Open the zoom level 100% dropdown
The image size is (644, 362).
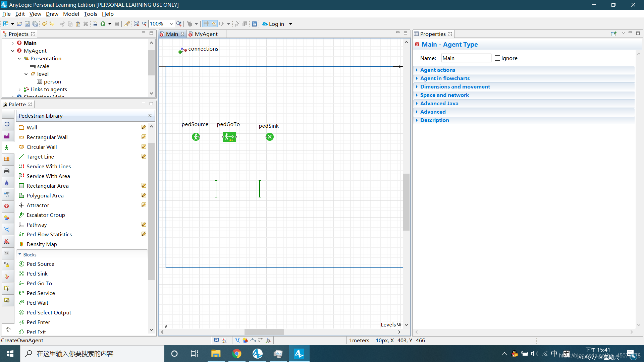coord(171,24)
